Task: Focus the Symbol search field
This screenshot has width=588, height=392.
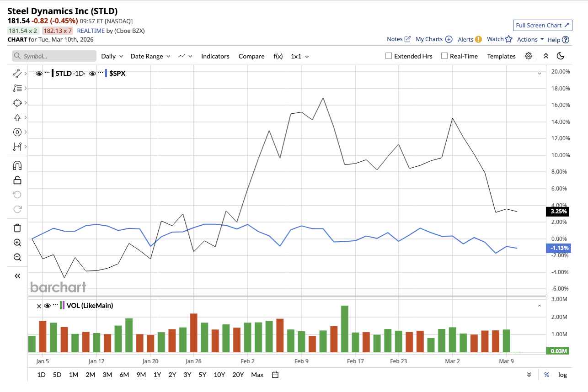Action: [x=54, y=56]
